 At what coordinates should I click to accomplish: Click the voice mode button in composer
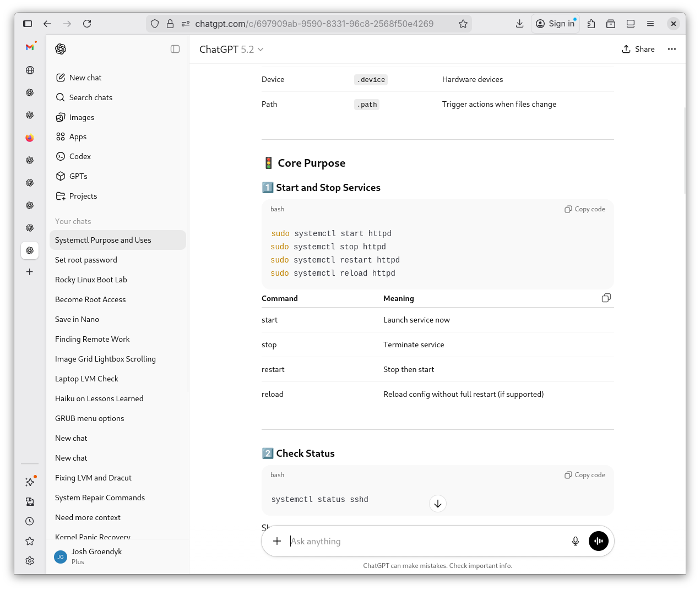pos(598,541)
